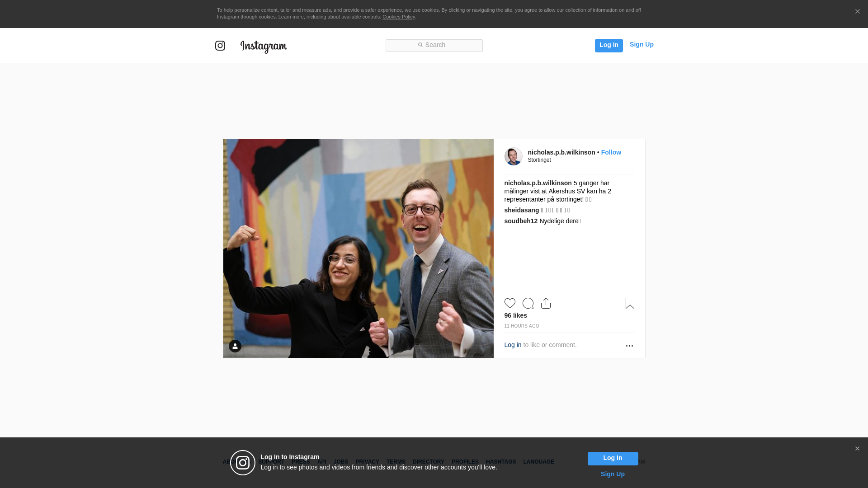Image resolution: width=868 pixels, height=488 pixels.
Task: Click the Instagram wordmark logo
Action: pyautogui.click(x=264, y=47)
